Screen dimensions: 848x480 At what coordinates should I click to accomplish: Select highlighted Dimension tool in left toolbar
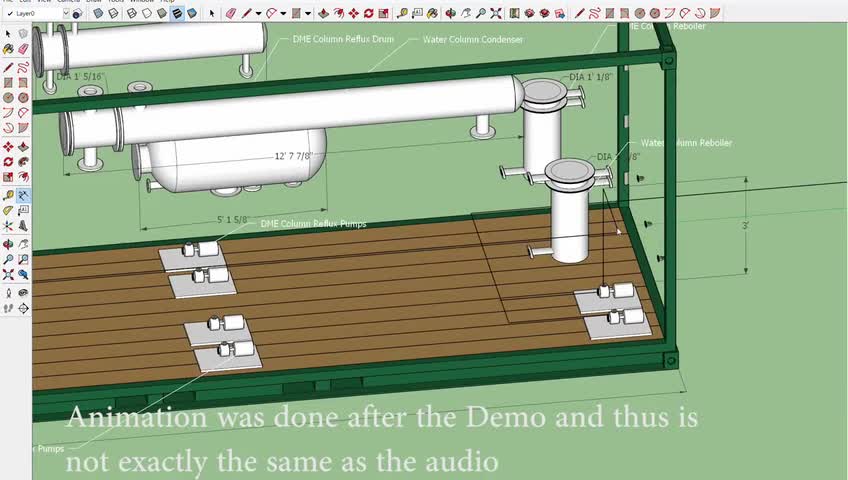click(x=23, y=195)
